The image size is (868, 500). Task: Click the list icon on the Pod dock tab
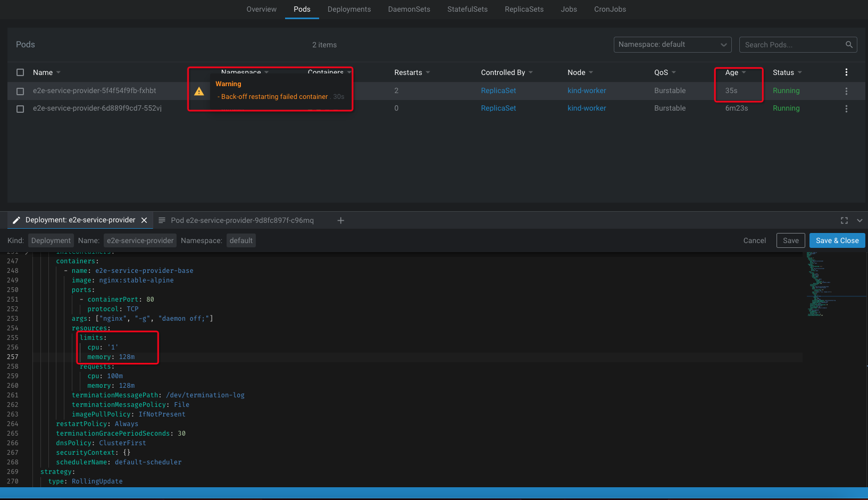tap(162, 220)
